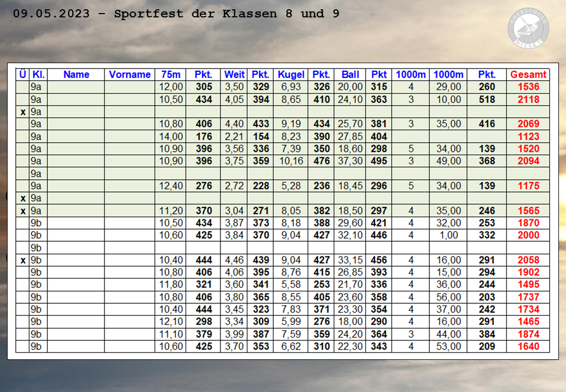This screenshot has width=566, height=392.
Task: Select the Gesamt value 1565
Action: (528, 211)
